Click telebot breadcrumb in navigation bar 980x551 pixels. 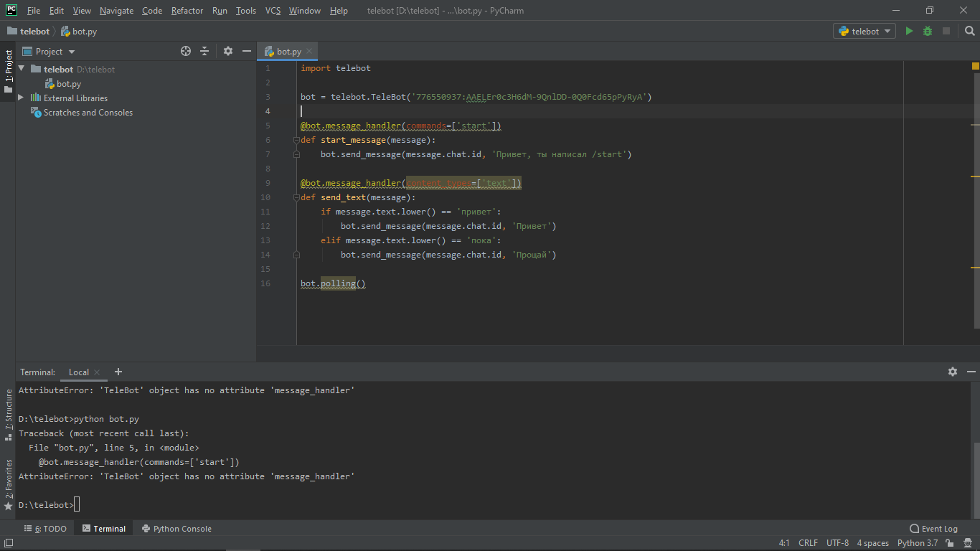tap(29, 31)
